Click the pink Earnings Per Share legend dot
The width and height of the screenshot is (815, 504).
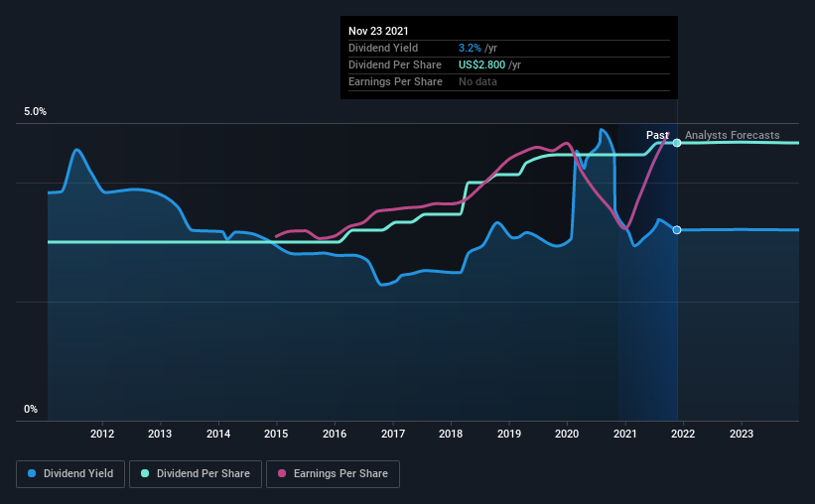tap(282, 473)
